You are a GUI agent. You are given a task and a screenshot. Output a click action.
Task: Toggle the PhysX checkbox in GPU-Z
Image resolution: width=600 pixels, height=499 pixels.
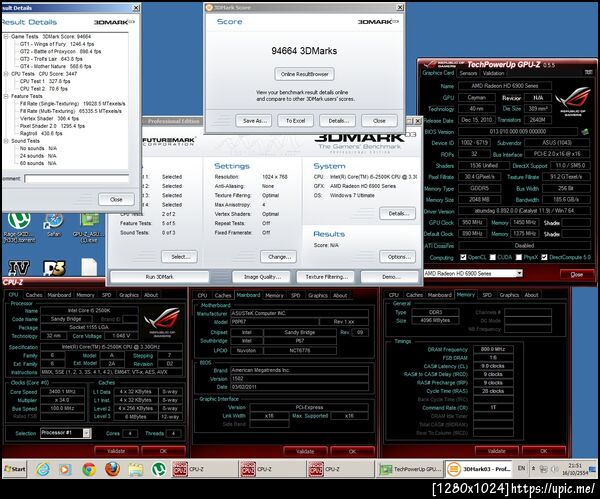point(518,257)
